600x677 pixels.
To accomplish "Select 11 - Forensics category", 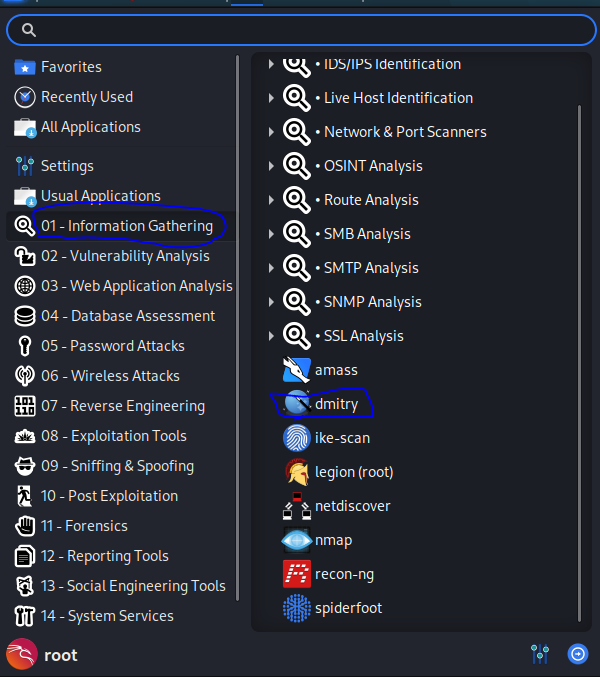I will tap(121, 526).
